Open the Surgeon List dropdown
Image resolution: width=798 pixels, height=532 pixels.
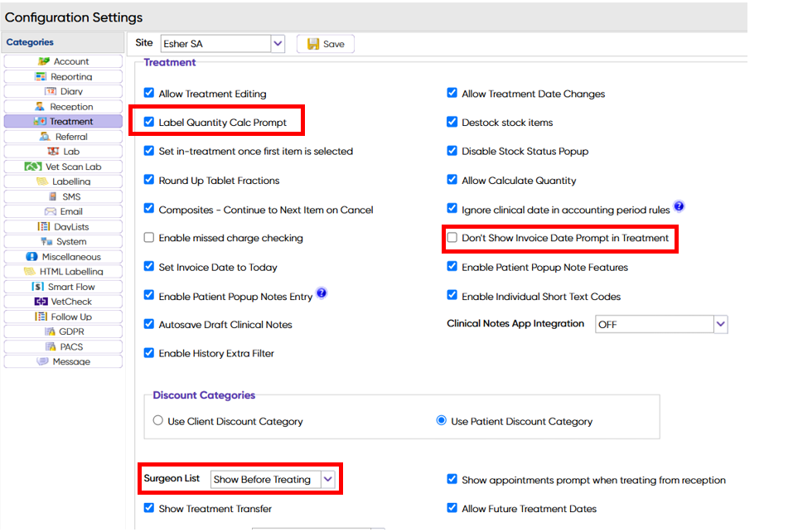(x=328, y=479)
